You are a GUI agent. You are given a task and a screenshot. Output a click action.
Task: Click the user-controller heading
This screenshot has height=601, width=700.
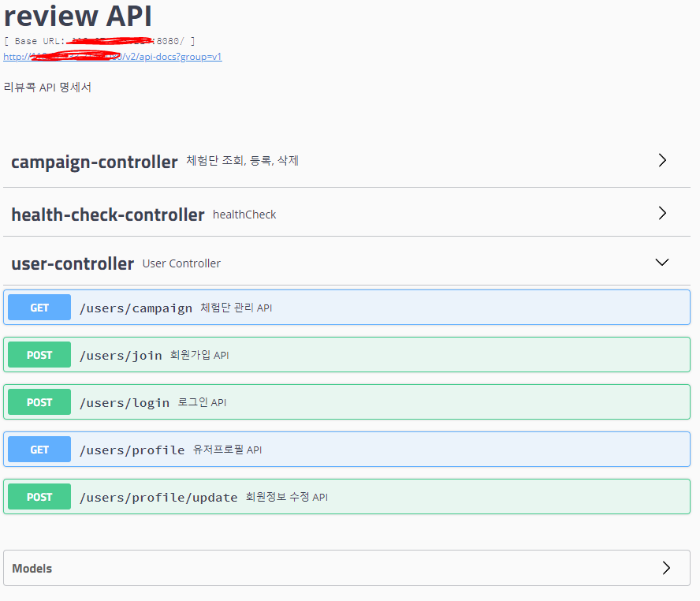coord(73,263)
